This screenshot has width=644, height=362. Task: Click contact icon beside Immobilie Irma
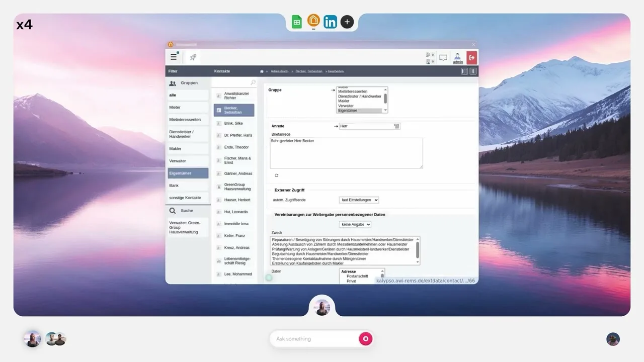tap(219, 224)
